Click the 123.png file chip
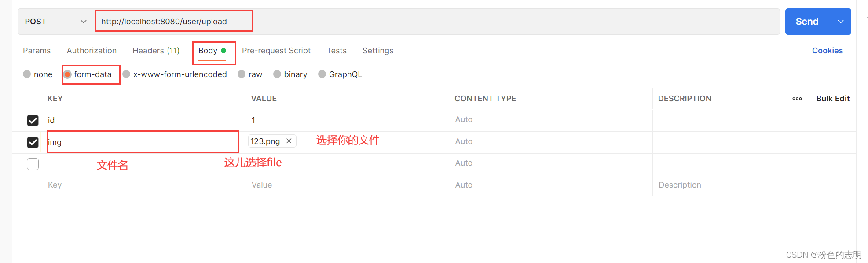This screenshot has height=263, width=868. point(272,141)
